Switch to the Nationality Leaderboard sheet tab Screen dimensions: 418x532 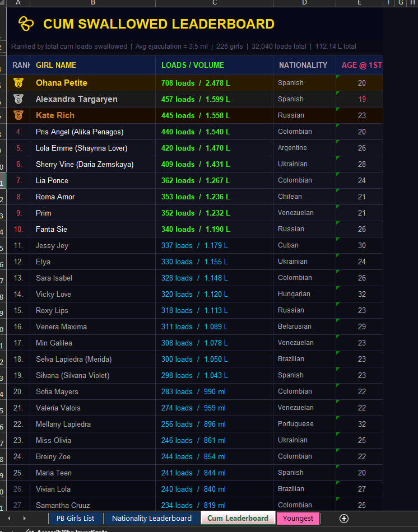[x=151, y=519]
